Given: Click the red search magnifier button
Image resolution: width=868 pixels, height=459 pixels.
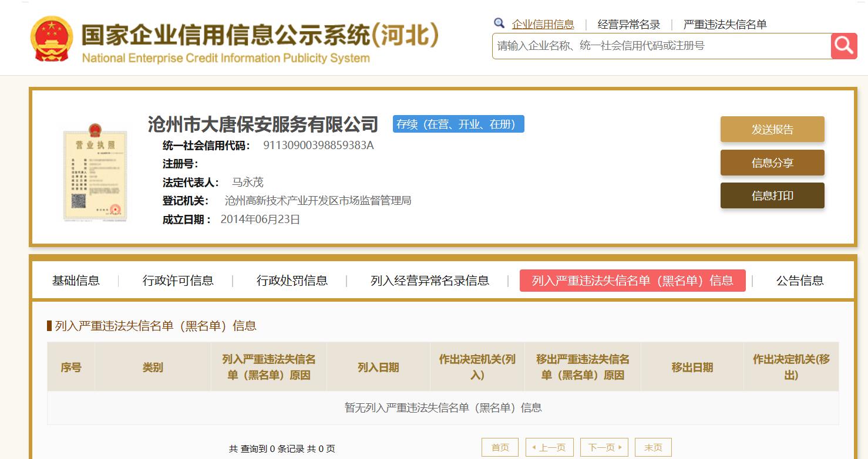Looking at the screenshot, I should [844, 46].
